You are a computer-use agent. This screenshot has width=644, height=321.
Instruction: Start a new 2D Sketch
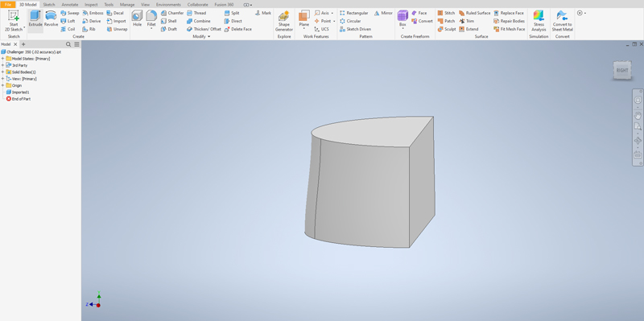[14, 21]
